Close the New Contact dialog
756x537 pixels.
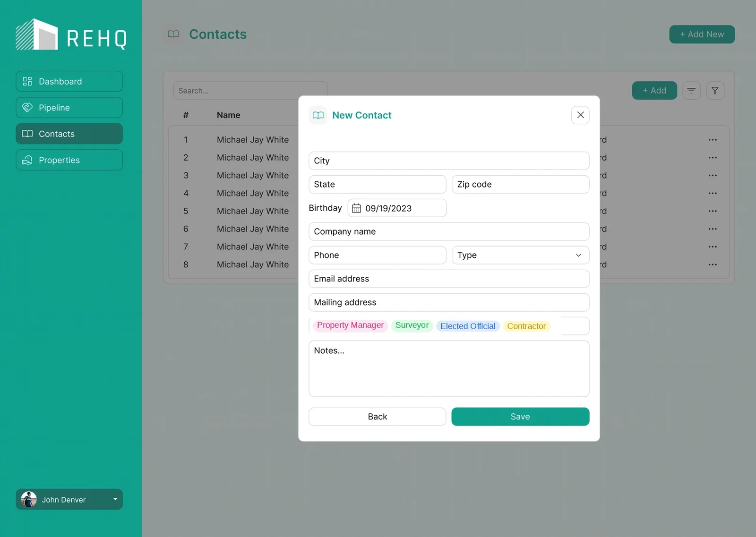tap(580, 115)
